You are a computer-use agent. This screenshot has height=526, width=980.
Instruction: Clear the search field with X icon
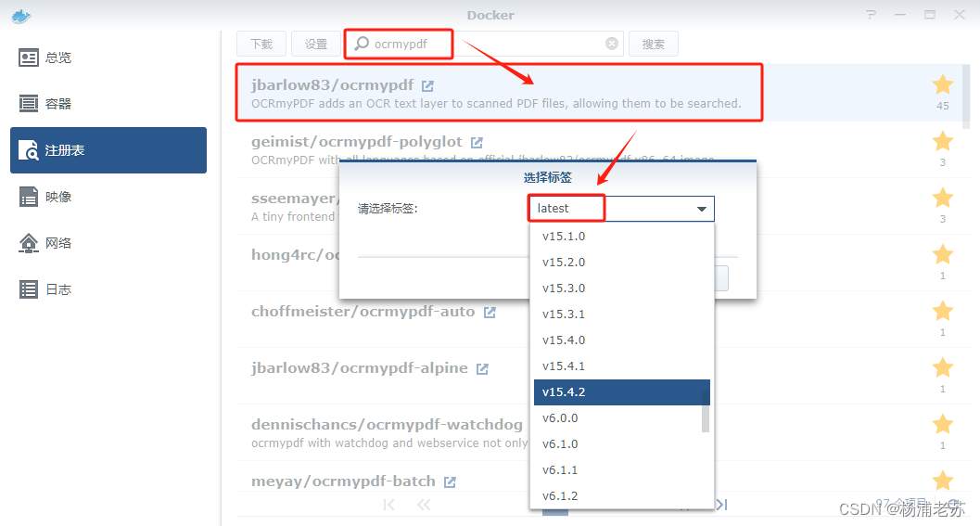612,44
